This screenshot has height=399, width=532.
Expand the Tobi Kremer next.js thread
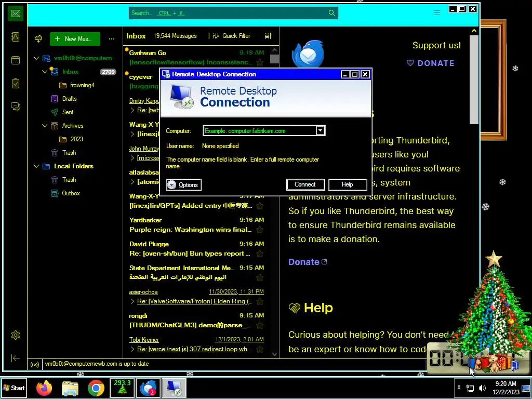[x=132, y=349]
